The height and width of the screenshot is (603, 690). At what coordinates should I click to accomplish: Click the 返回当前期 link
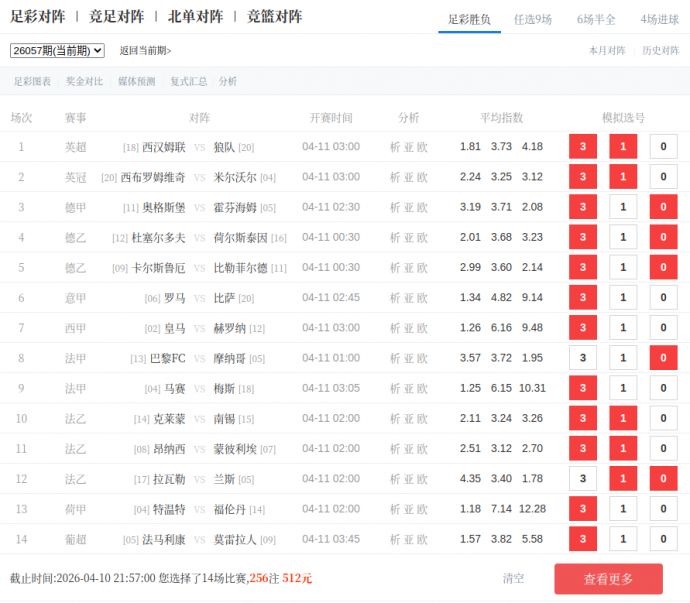145,51
